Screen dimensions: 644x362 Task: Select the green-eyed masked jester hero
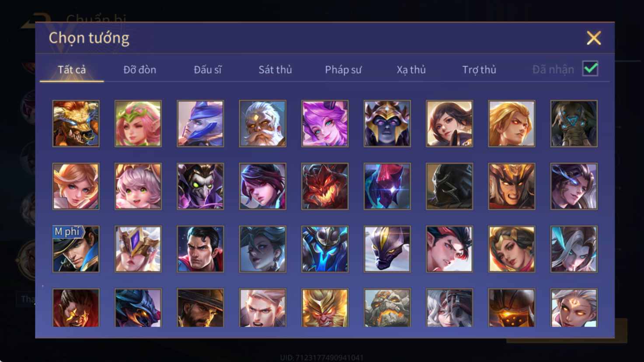[200, 186]
